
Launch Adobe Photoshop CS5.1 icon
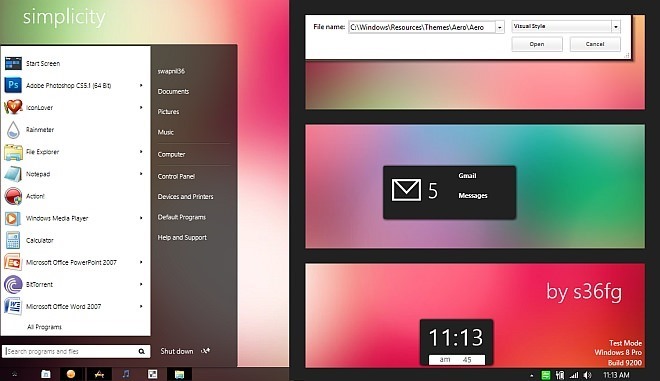[13, 85]
